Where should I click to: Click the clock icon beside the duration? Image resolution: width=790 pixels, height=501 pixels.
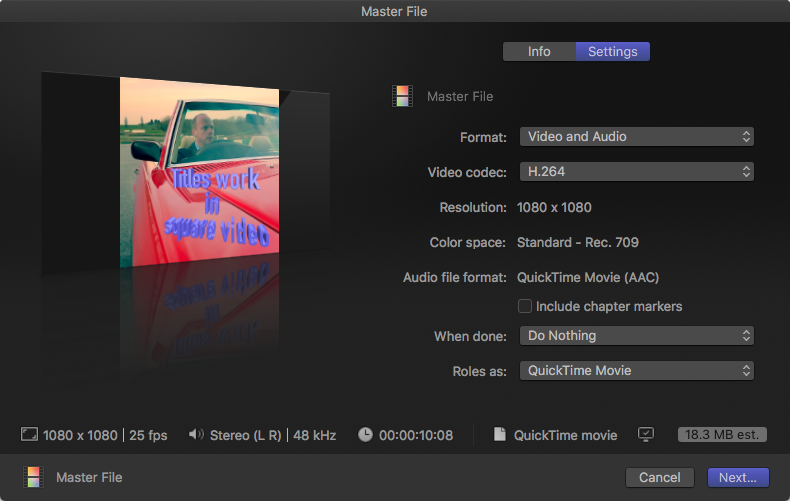(365, 434)
